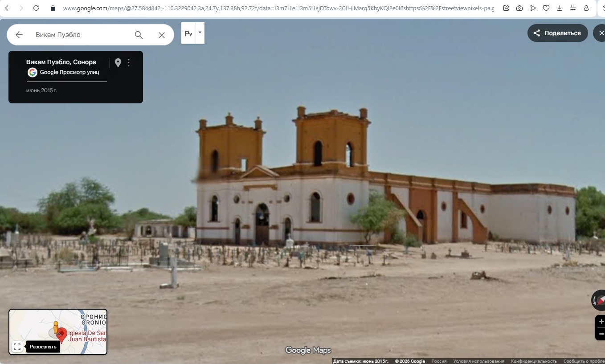The image size is (605, 364).
Task: Click the Google Maps logo on the imagery
Action: click(x=308, y=350)
